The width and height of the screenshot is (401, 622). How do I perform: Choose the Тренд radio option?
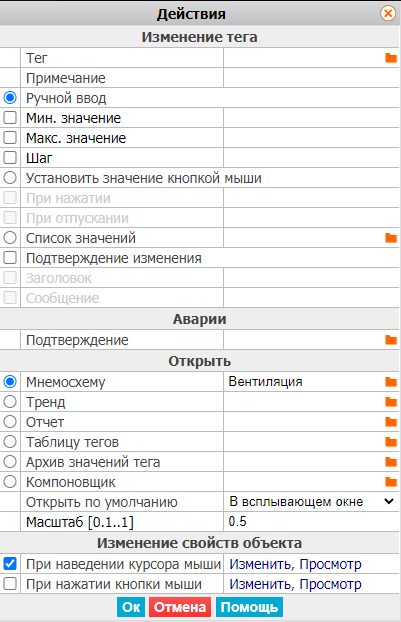(10, 402)
